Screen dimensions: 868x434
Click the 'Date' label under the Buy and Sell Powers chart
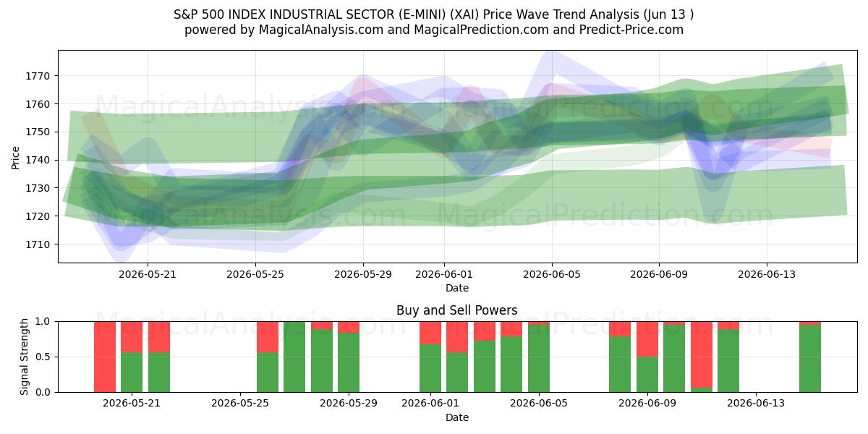coord(457,417)
